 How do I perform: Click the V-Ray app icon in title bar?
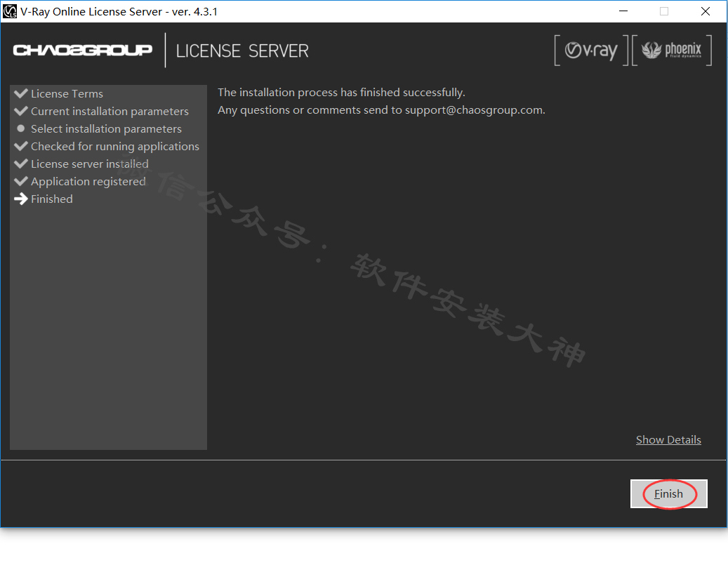point(9,11)
